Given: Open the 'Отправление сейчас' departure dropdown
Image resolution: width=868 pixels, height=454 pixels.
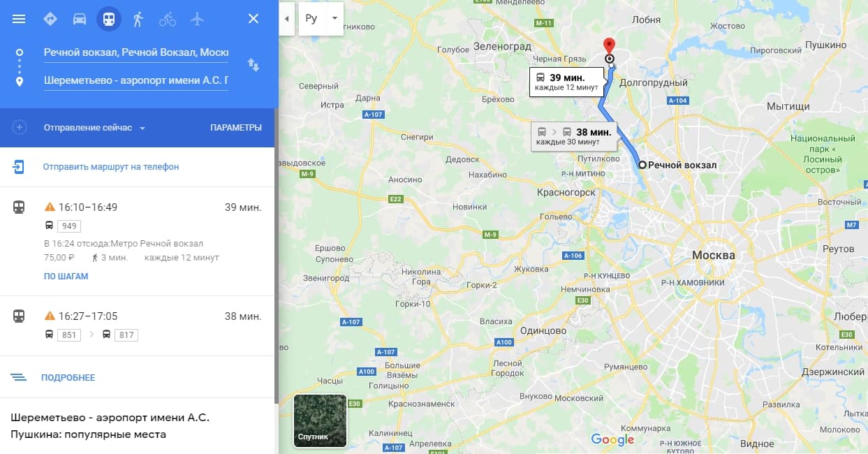Looking at the screenshot, I should coord(94,128).
